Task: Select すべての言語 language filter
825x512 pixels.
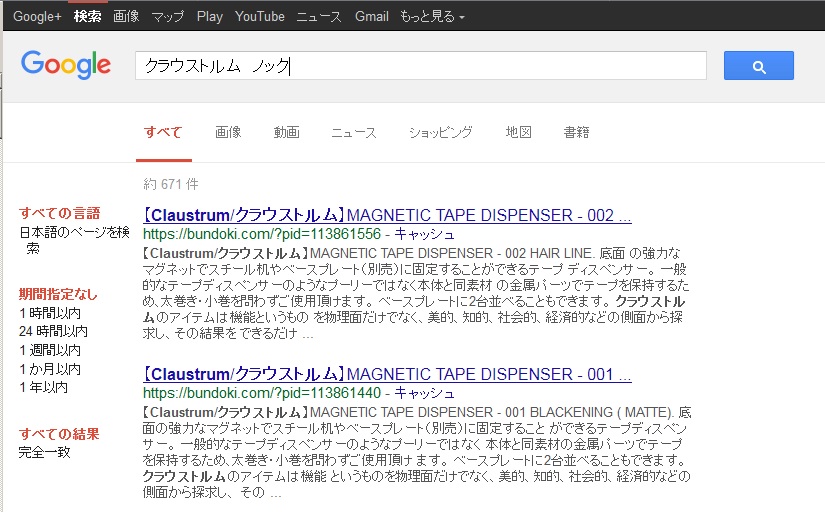Action: coord(59,213)
